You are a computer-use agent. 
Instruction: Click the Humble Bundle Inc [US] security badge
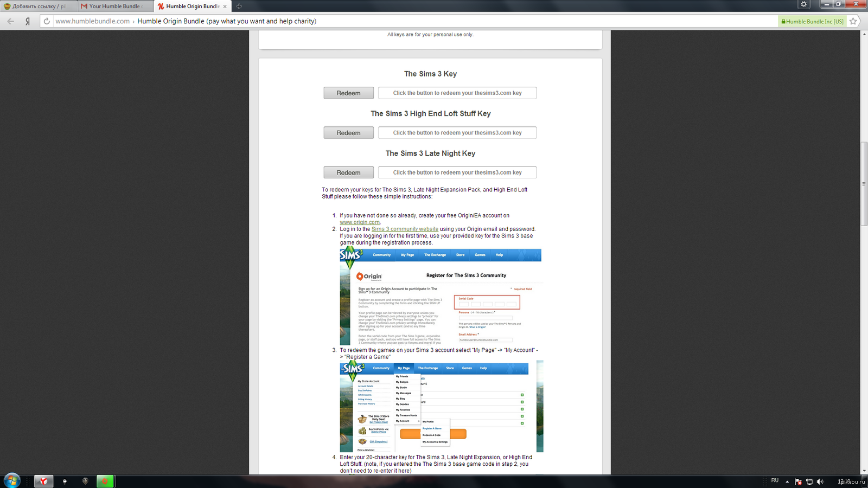click(x=812, y=21)
